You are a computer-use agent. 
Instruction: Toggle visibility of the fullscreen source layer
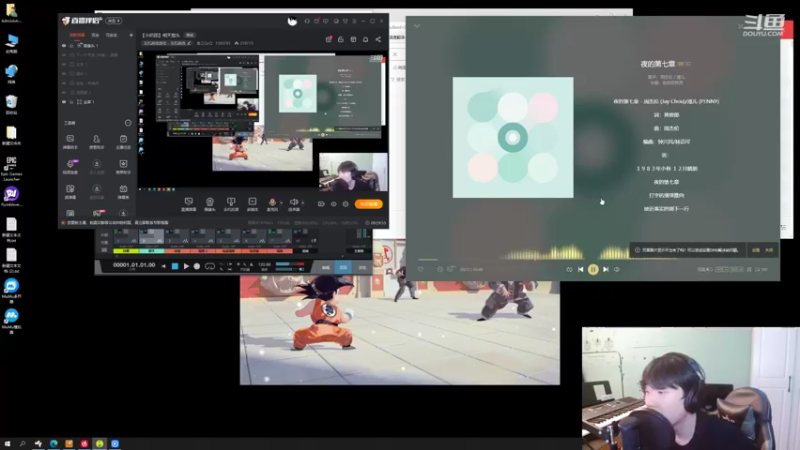coord(64,102)
